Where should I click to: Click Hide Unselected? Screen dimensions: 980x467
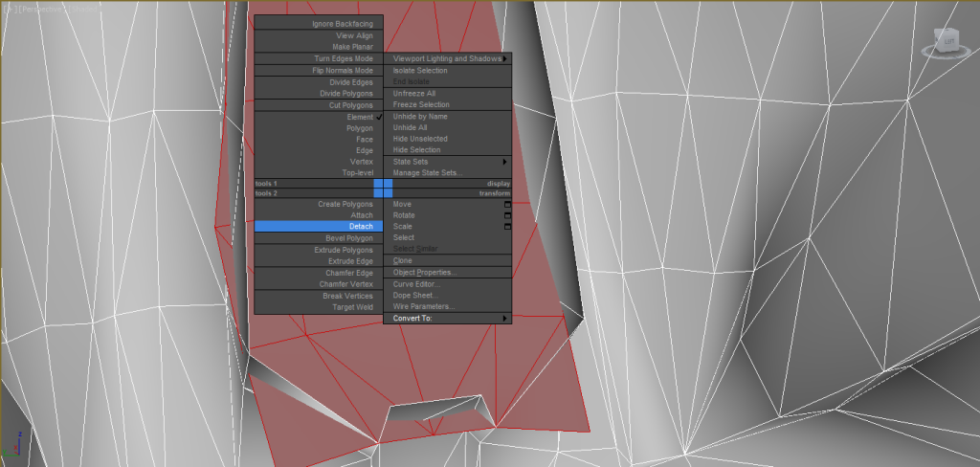[x=448, y=139]
